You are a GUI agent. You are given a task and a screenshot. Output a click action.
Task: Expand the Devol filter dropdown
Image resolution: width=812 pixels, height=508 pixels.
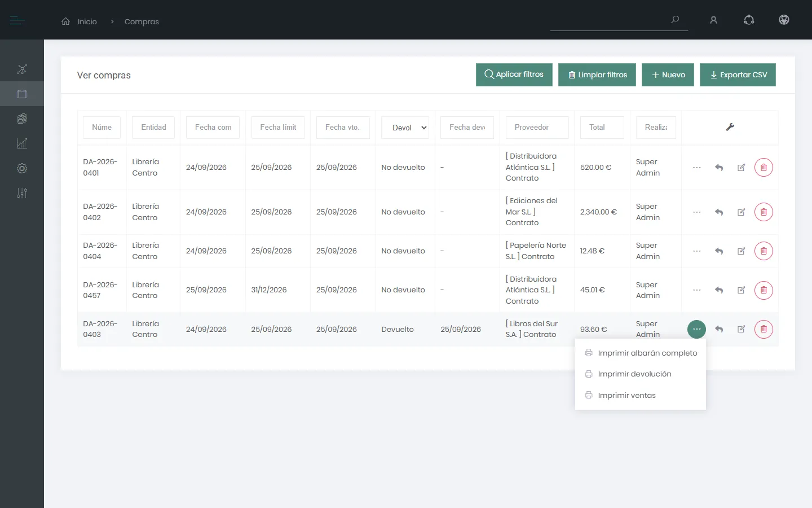coord(405,128)
